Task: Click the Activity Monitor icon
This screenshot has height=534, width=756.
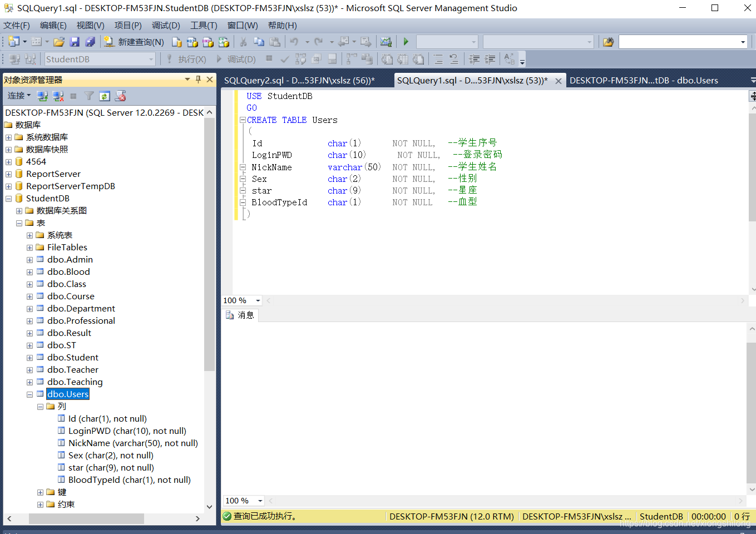Action: click(x=386, y=42)
